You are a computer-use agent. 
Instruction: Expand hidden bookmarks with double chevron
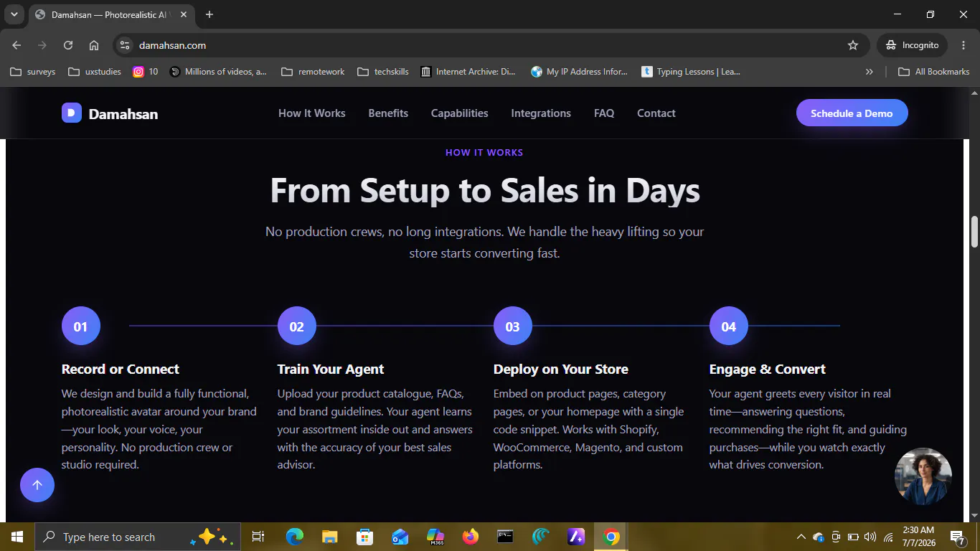(x=870, y=72)
